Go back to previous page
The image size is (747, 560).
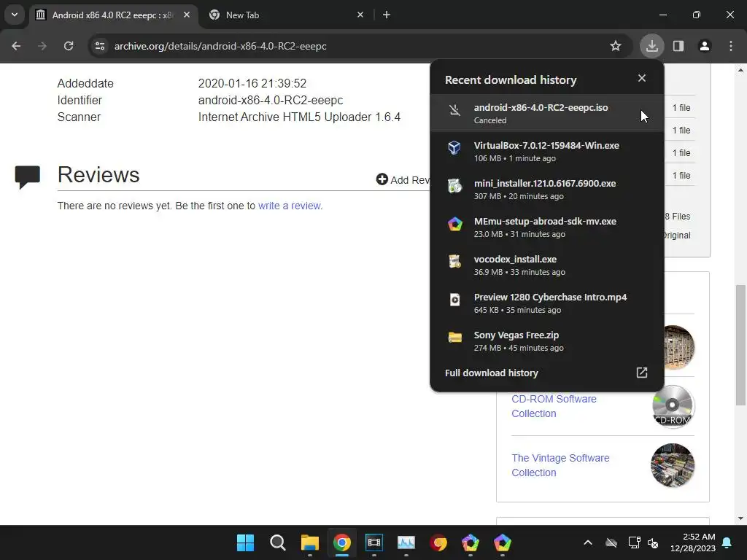tap(16, 46)
